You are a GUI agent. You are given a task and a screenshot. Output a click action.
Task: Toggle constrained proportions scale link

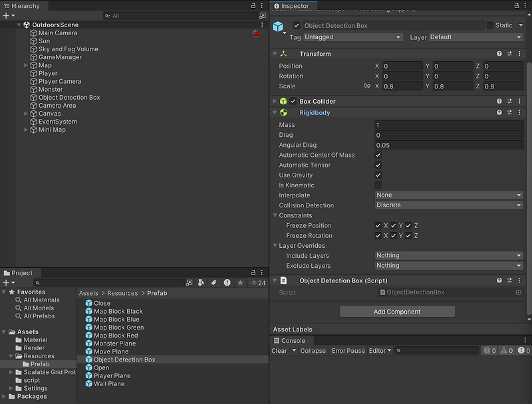tap(367, 86)
